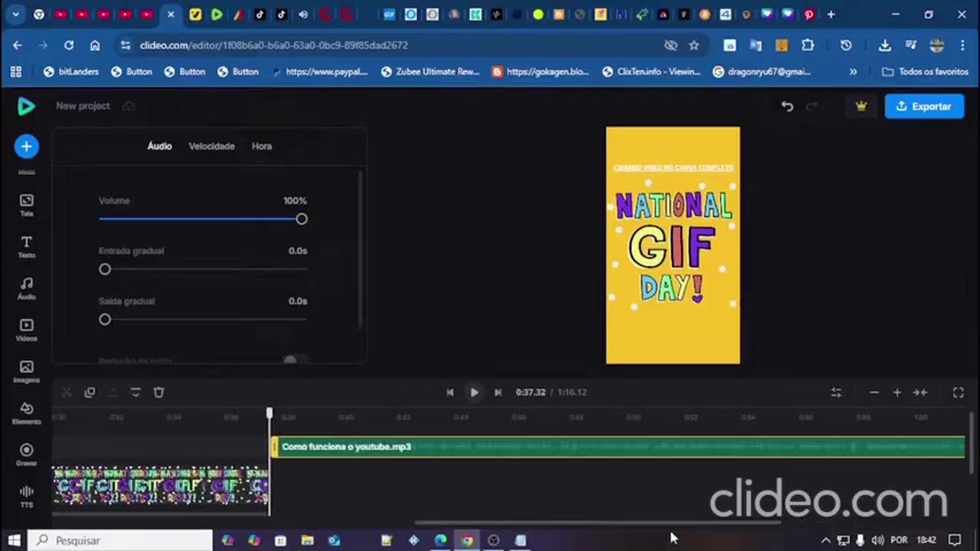Open the ClixTen.info bookmark

pyautogui.click(x=652, y=72)
